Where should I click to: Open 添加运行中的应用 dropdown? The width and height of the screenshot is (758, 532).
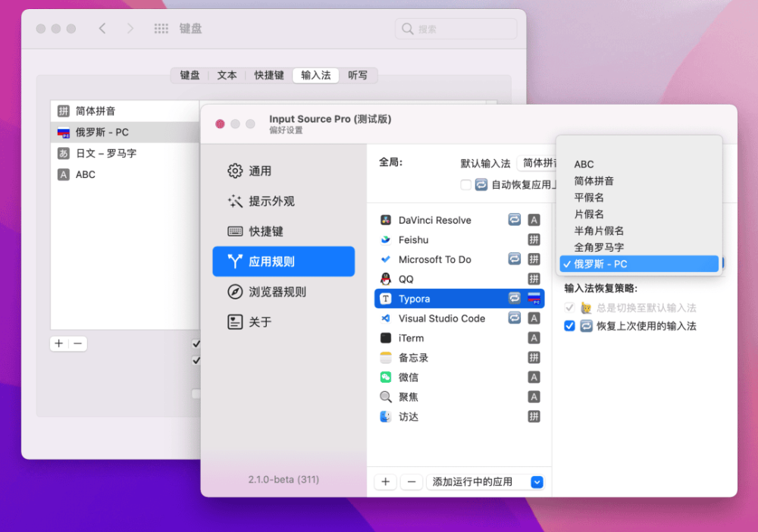point(485,482)
